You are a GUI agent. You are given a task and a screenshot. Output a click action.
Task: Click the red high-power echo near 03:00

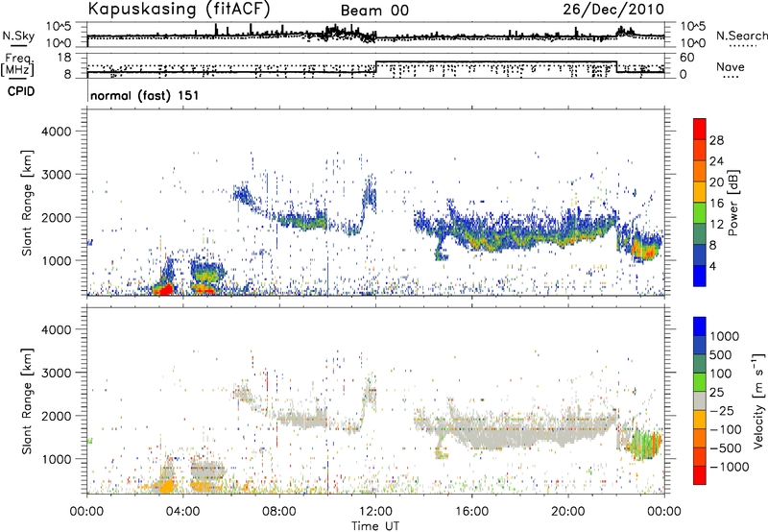[164, 288]
